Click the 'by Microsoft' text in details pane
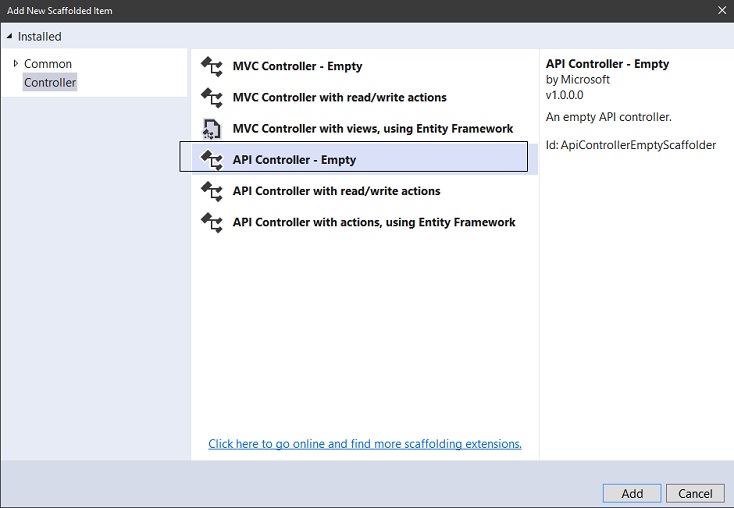The image size is (734, 508). click(x=578, y=80)
